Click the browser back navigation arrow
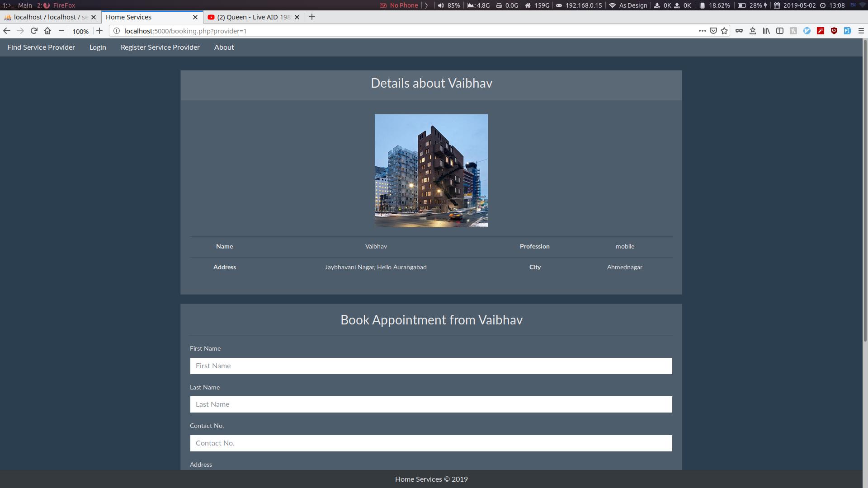The height and width of the screenshot is (488, 868). click(x=8, y=31)
